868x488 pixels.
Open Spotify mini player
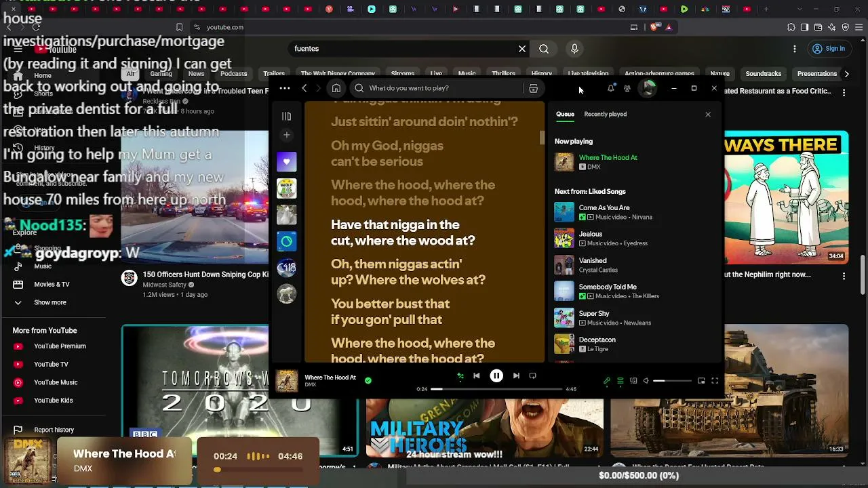701,381
